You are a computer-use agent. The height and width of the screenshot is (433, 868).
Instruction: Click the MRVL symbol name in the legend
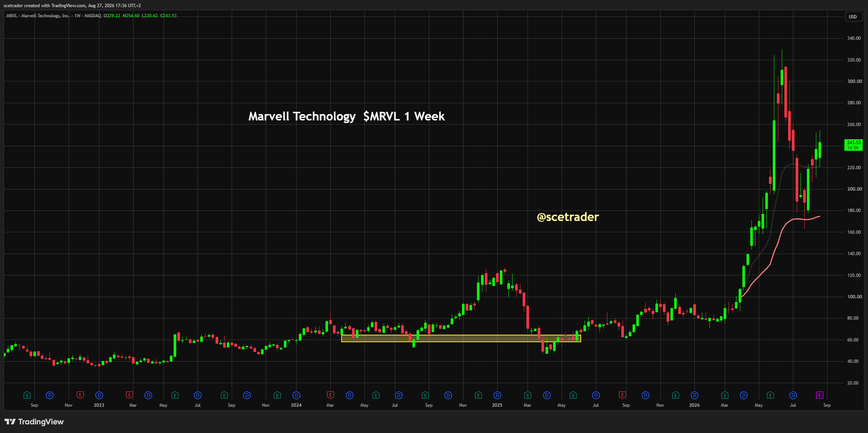point(12,16)
